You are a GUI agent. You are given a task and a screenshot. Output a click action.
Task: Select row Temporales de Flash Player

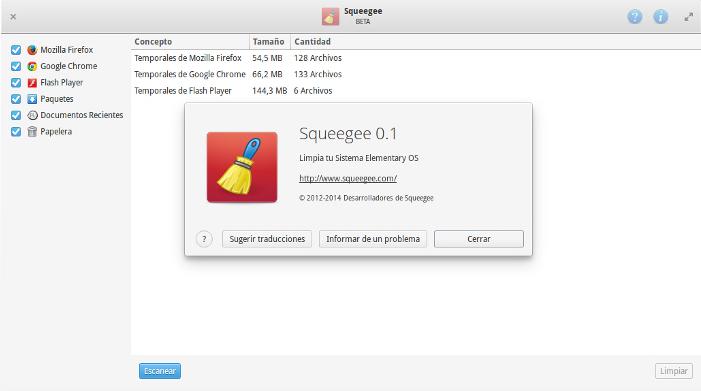point(416,91)
